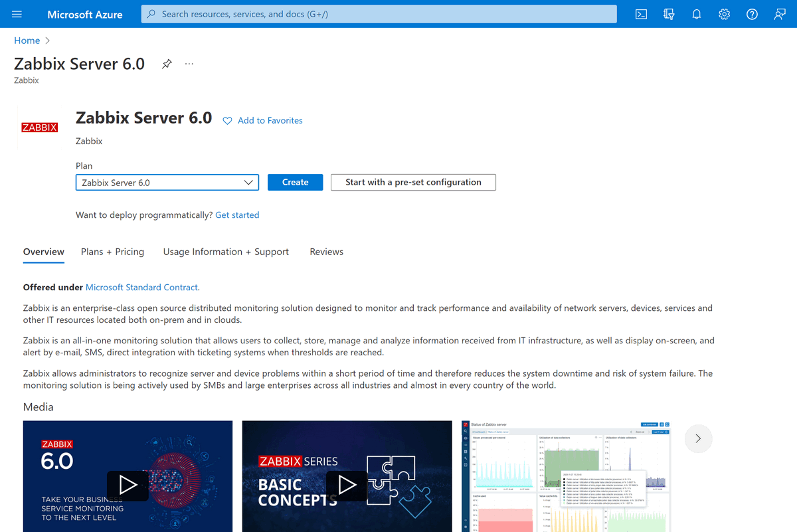Show next media with the right arrow
Viewport: 797px width, 532px height.
698,438
